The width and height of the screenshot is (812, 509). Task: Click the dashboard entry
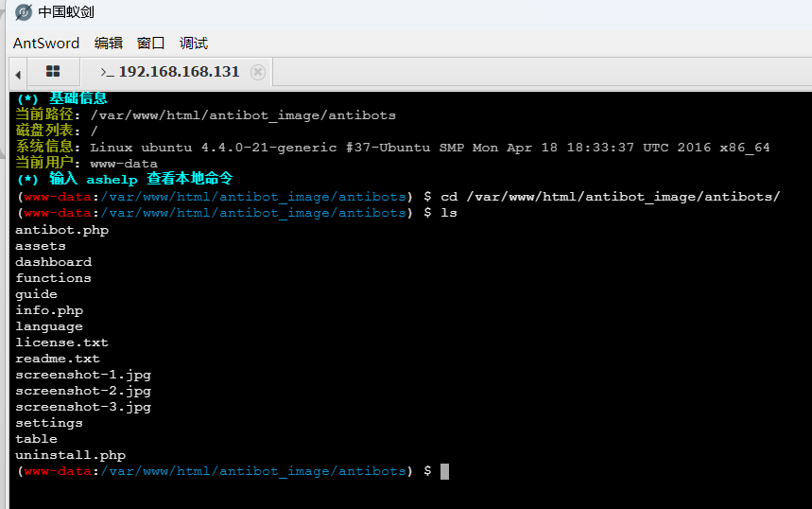[53, 262]
